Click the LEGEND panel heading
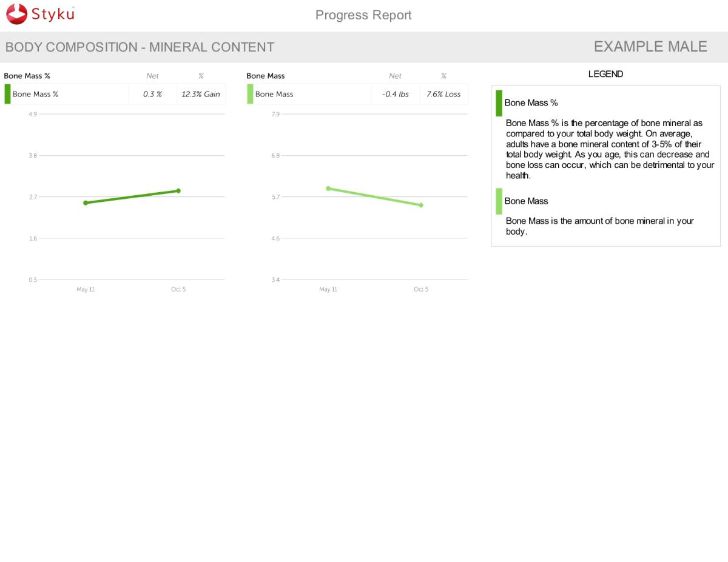This screenshot has height=562, width=728. tap(605, 74)
